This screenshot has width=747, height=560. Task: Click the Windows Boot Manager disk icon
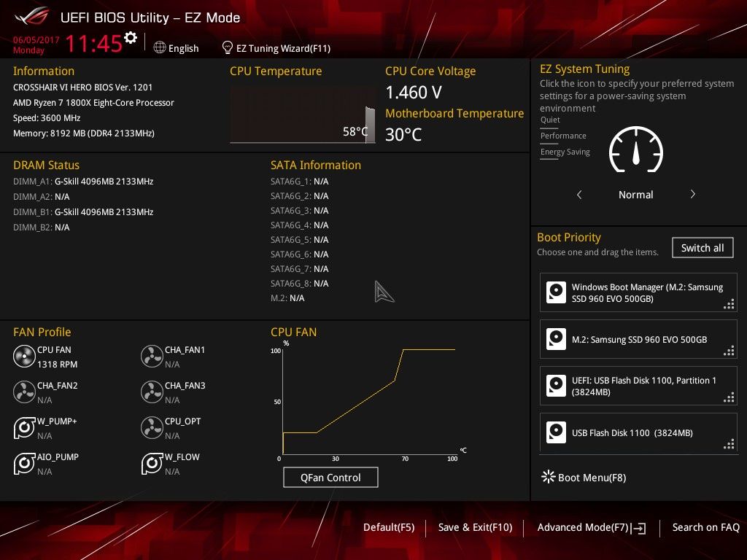(556, 292)
